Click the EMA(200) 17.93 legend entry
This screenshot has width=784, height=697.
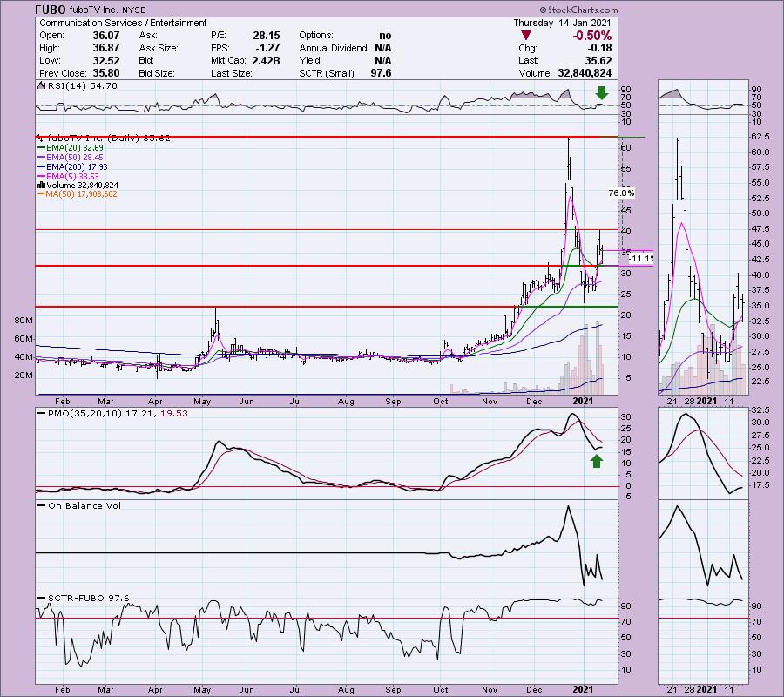pyautogui.click(x=72, y=167)
